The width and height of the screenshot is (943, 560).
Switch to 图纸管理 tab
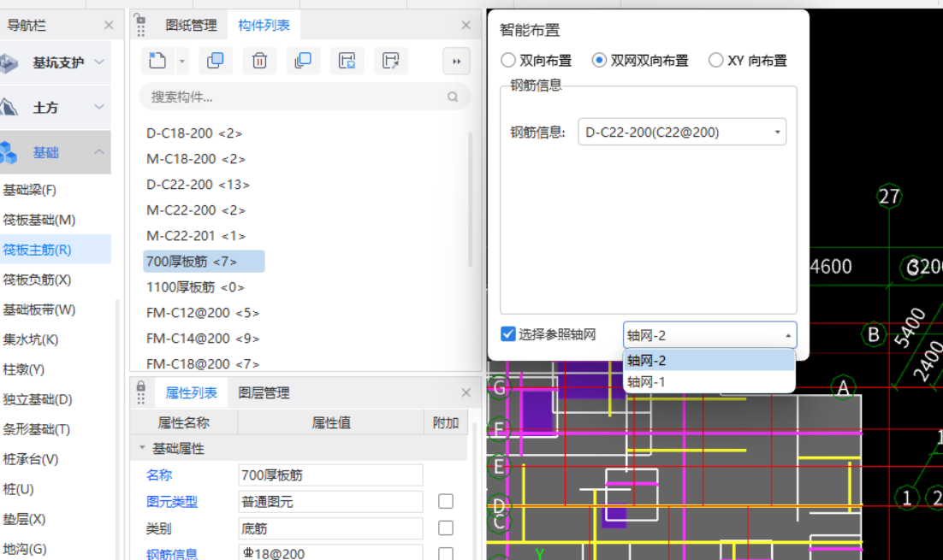pos(191,26)
